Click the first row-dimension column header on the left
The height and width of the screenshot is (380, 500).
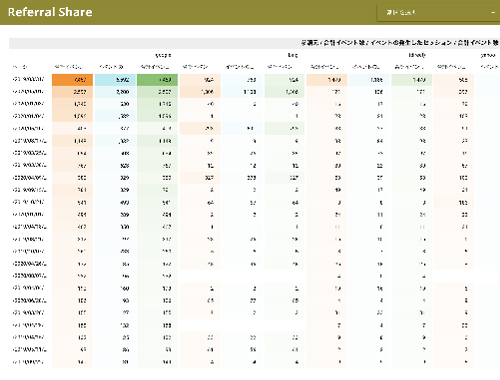pos(20,67)
